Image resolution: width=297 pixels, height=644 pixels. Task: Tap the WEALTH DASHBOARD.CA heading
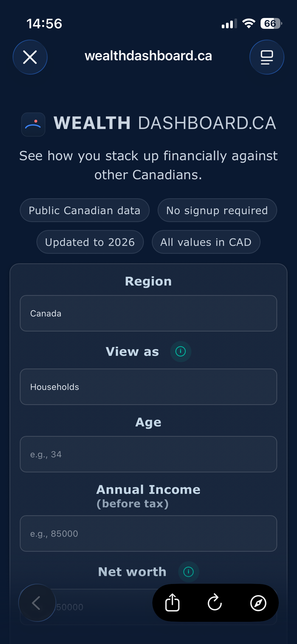click(x=165, y=123)
